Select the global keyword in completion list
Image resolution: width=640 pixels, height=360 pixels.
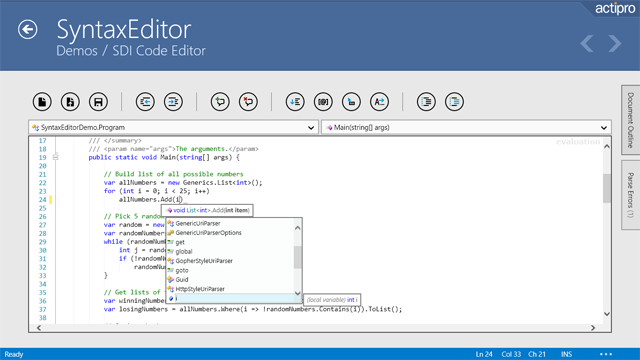point(230,251)
